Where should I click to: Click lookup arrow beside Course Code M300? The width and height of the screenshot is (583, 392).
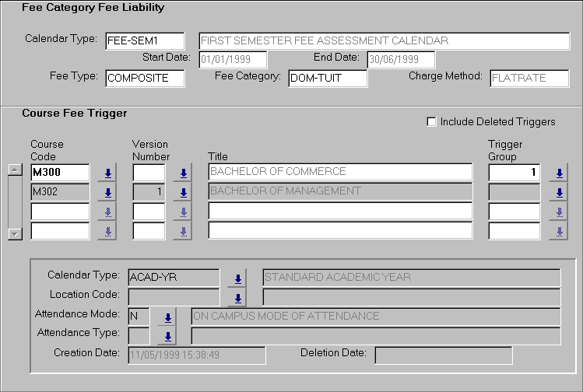click(x=107, y=173)
